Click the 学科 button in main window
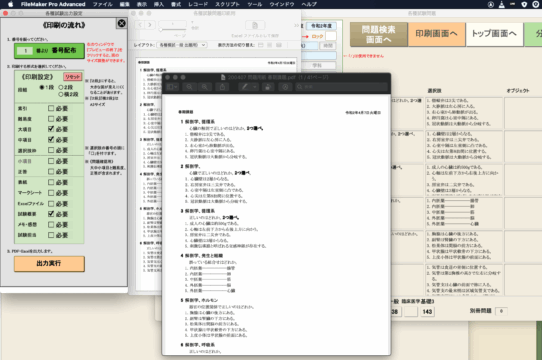Image resolution: width=542 pixels, height=360 pixels. 318,65
